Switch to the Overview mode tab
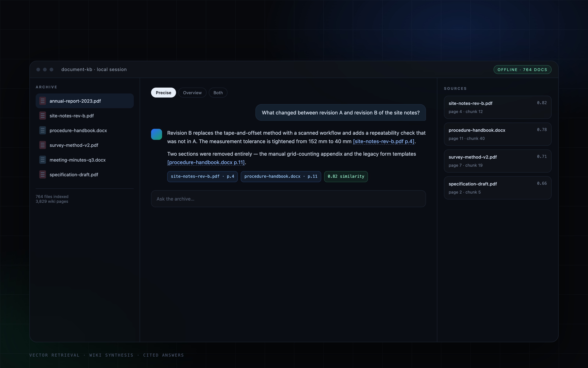Image resolution: width=588 pixels, height=368 pixels. (192, 93)
